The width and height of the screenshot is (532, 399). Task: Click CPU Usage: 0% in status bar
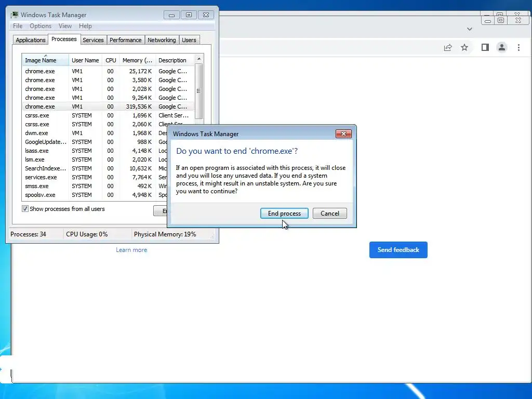[x=87, y=234]
